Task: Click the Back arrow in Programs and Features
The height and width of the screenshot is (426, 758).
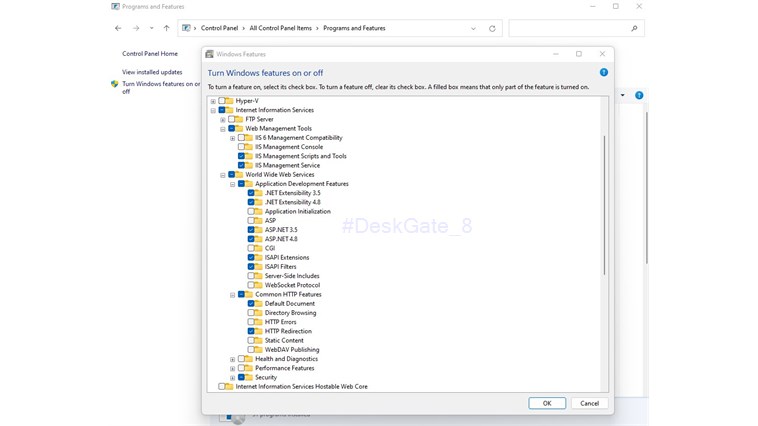Action: point(118,28)
